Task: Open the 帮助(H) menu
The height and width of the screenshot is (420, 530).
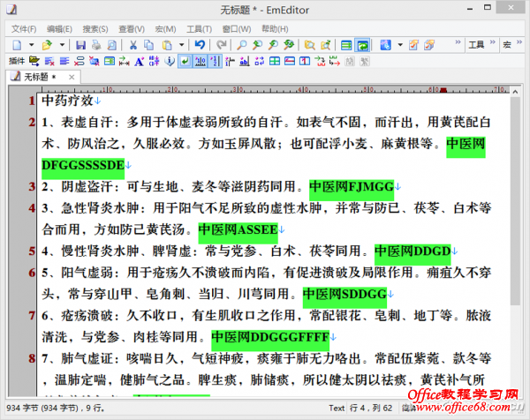Action: click(x=275, y=29)
